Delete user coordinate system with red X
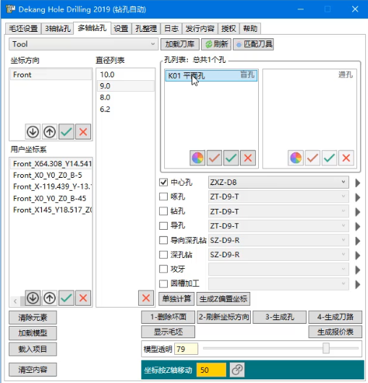 pyautogui.click(x=83, y=298)
